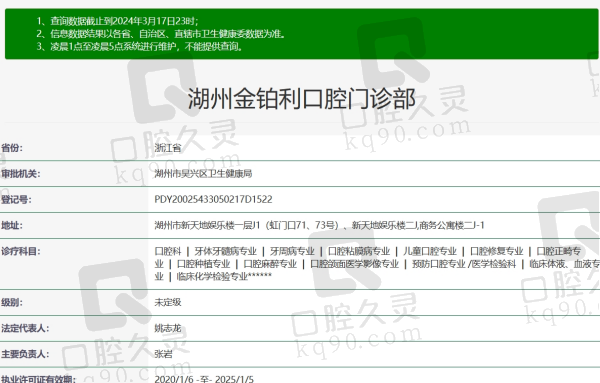Image resolution: width=600 pixels, height=383 pixels.
Task: Click 口腔麻醉专业 in the 诊疗科目 list
Action: pyautogui.click(x=270, y=264)
